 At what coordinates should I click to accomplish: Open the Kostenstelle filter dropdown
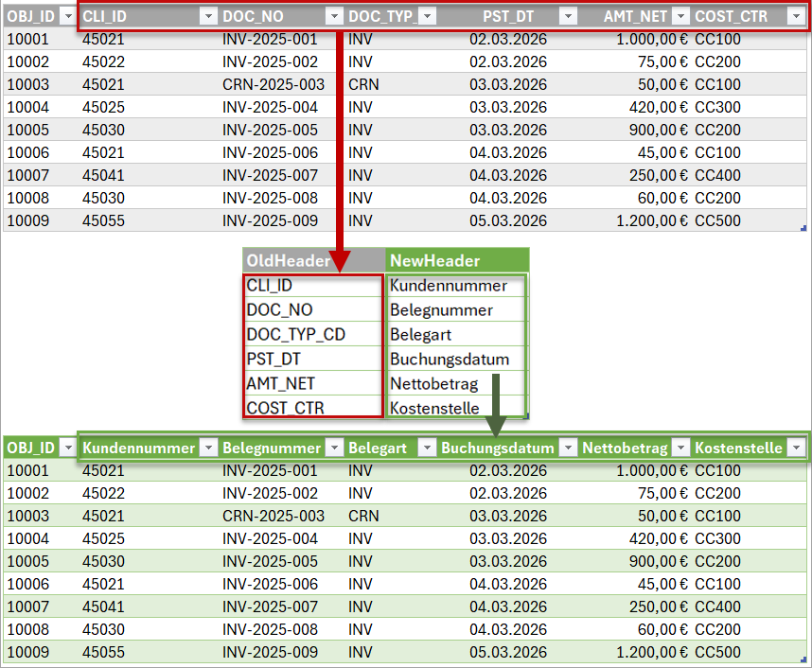[x=795, y=448]
